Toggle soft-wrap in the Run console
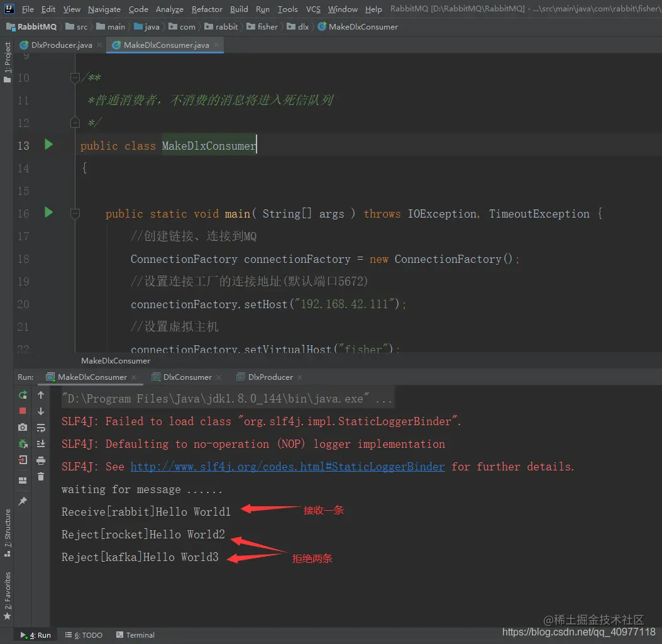The width and height of the screenshot is (662, 644). (x=41, y=428)
